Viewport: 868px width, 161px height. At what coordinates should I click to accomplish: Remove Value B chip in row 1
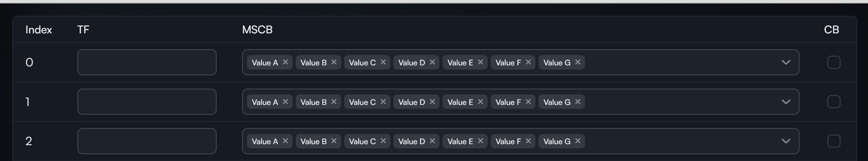point(334,102)
